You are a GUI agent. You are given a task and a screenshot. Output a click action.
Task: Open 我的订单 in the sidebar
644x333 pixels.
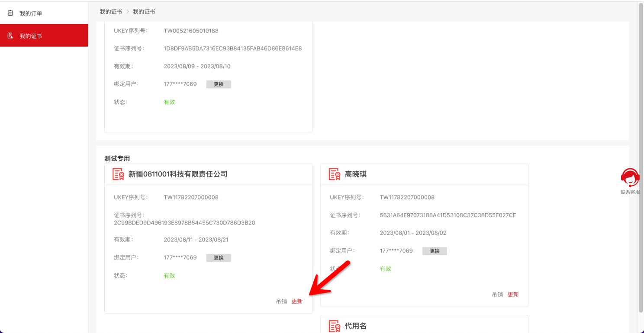point(31,13)
